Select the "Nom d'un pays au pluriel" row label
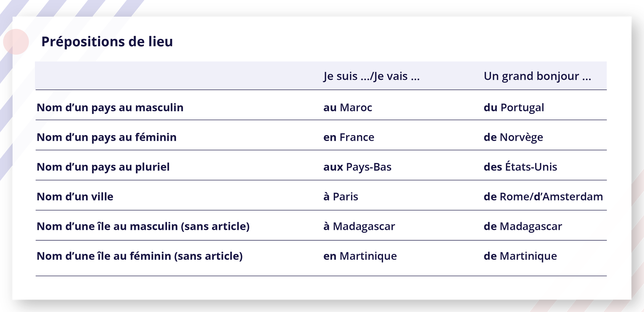 click(x=103, y=167)
